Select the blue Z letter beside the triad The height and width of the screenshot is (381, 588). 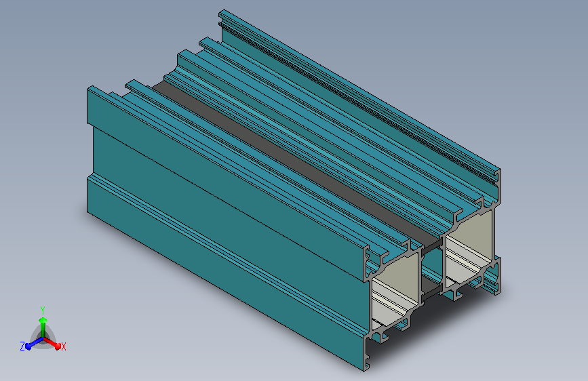22,346
